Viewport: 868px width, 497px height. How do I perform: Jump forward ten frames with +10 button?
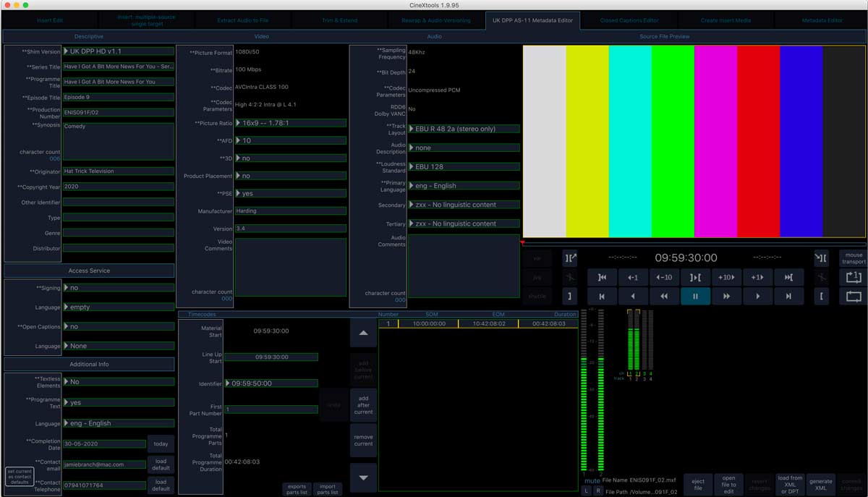coord(726,277)
